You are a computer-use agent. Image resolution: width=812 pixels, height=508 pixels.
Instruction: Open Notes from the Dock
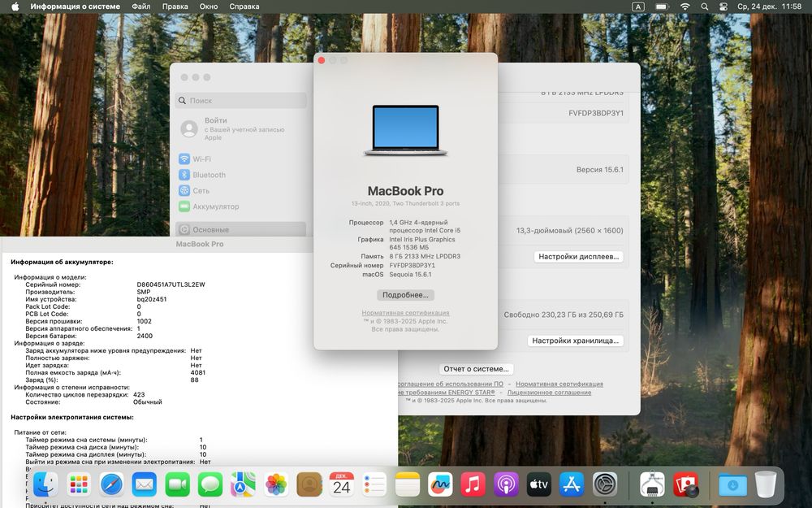[x=408, y=484]
